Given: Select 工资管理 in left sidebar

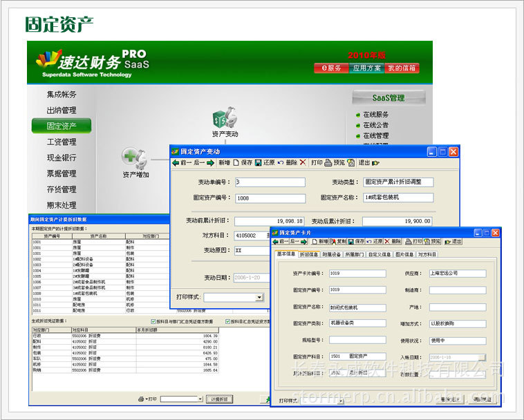Looking at the screenshot, I should coord(62,142).
